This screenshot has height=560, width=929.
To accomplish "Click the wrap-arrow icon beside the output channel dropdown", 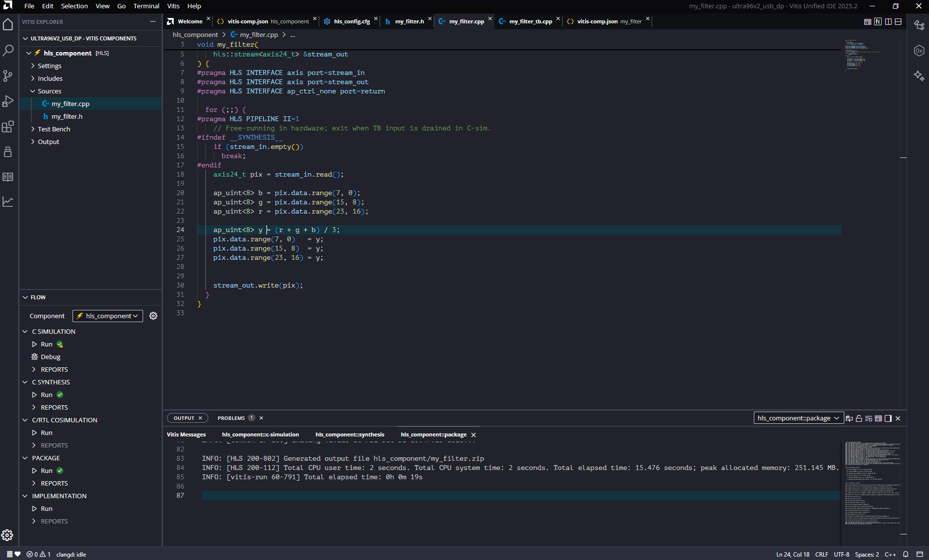I will coord(849,418).
